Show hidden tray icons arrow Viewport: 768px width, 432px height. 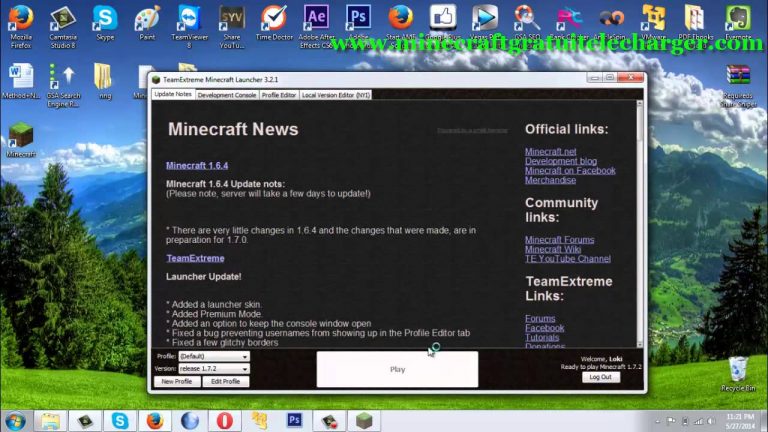click(x=657, y=421)
